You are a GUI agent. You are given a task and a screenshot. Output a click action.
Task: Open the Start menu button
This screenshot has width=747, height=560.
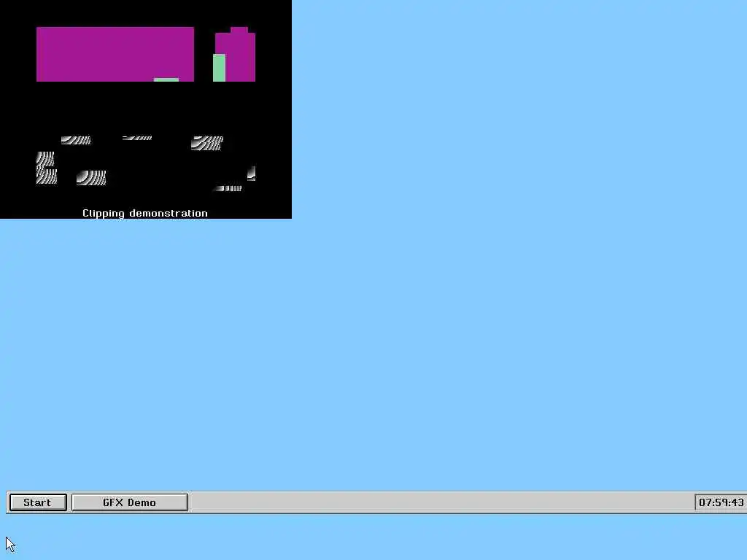[x=38, y=502]
